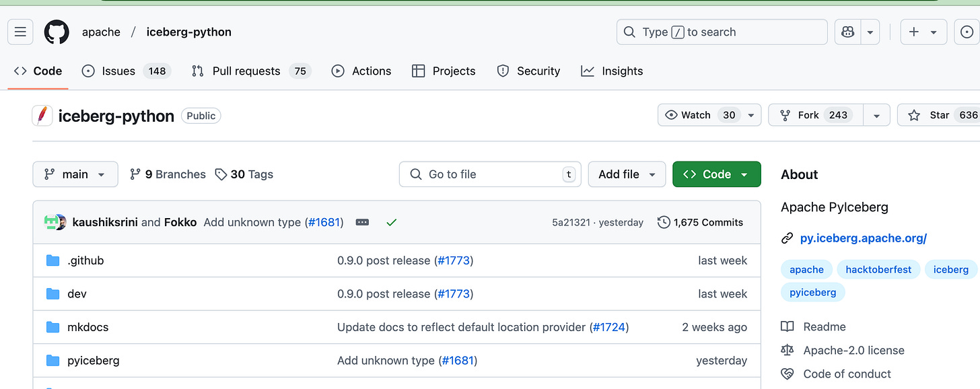Open kaushiksrini profile link

tap(105, 222)
